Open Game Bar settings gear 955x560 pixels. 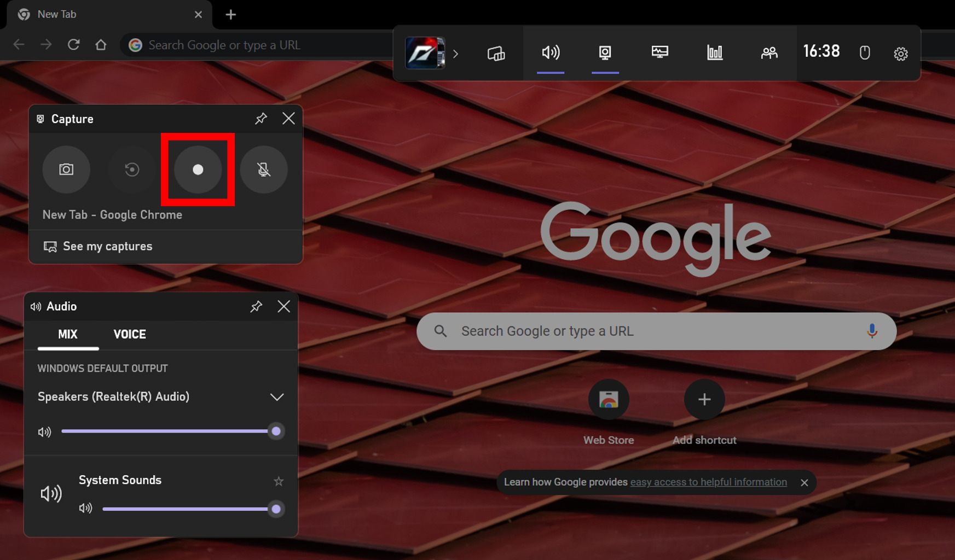[x=900, y=53]
